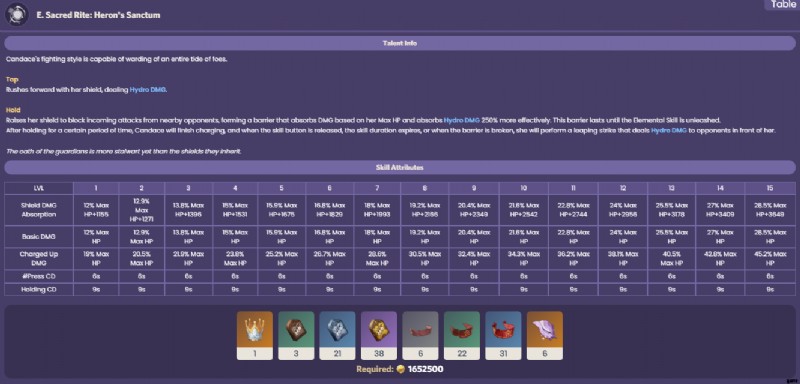The width and height of the screenshot is (800, 384).
Task: Select the blue-background red band material
Action: pyautogui.click(x=503, y=335)
